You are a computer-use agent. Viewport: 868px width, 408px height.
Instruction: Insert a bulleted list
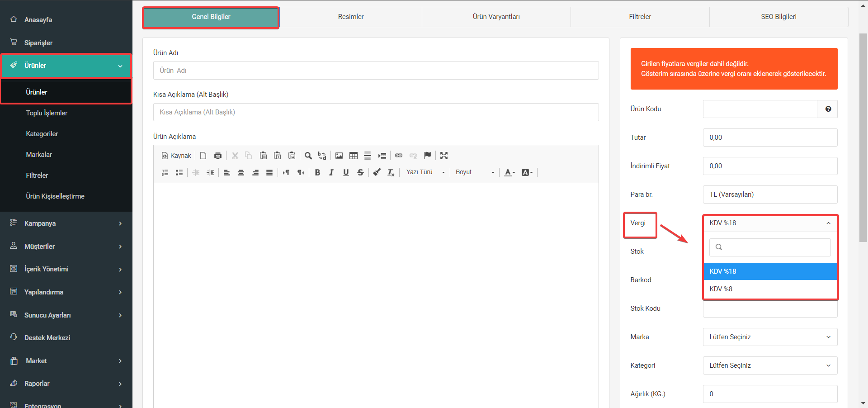[x=179, y=172]
